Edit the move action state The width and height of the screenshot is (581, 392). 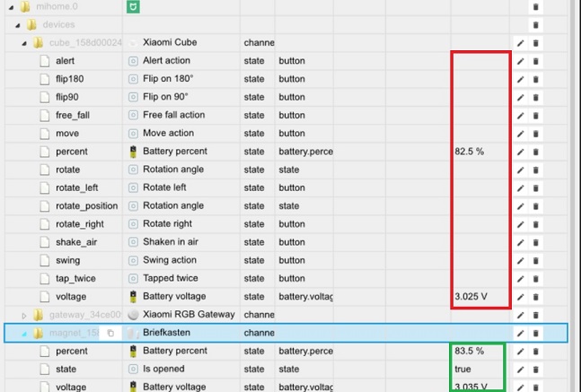point(521,134)
